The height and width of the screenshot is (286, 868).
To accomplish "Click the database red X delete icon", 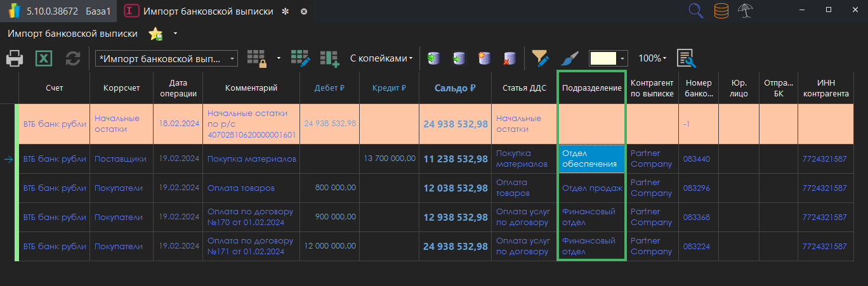I will click(x=508, y=58).
